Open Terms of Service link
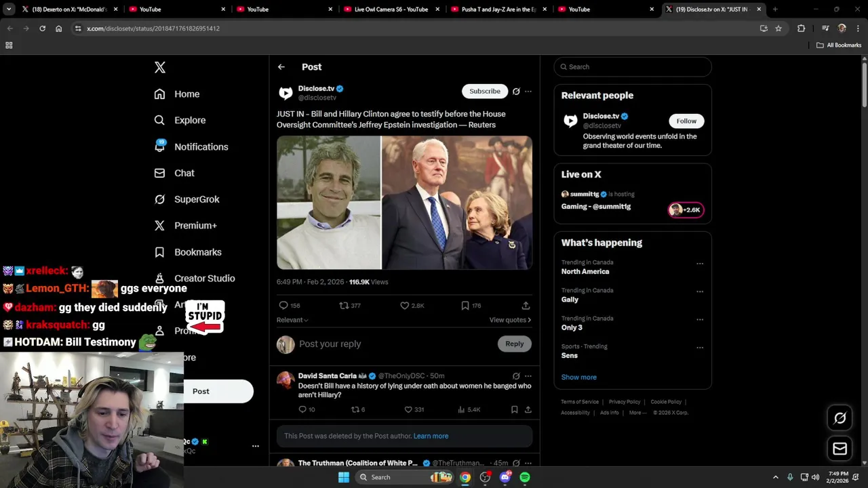The image size is (868, 488). click(x=580, y=402)
